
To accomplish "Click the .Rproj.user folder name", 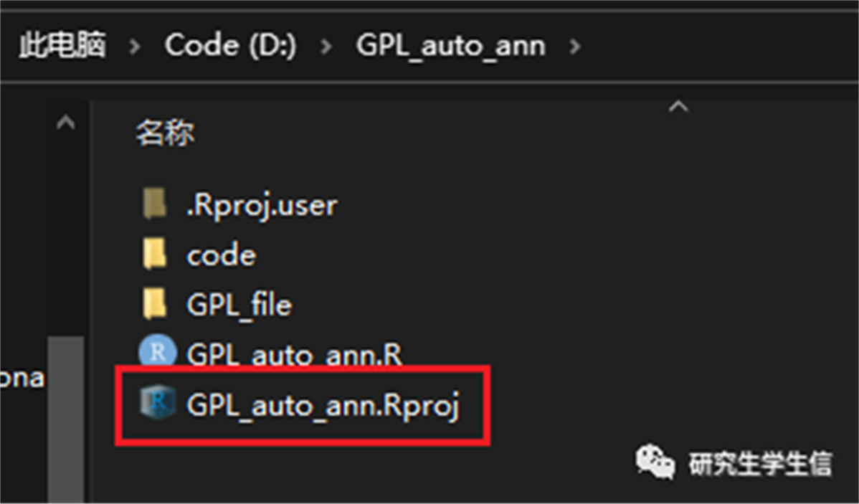I will coord(262,206).
